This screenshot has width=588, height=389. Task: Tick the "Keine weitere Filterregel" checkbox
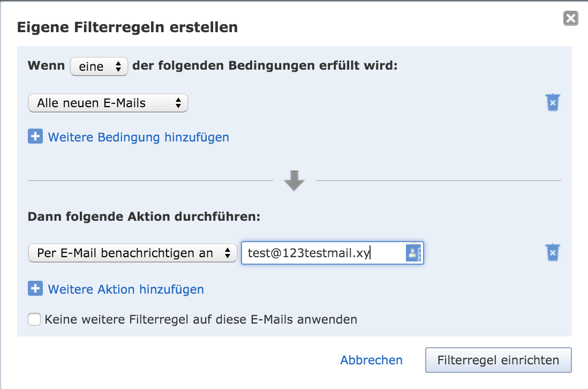click(34, 319)
